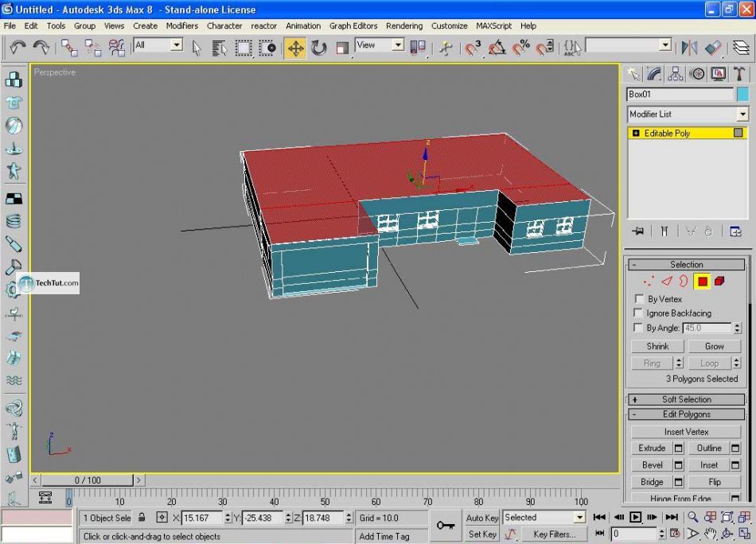Screen dimensions: 756x544
Task: Open the Rendering menu
Action: tap(403, 25)
